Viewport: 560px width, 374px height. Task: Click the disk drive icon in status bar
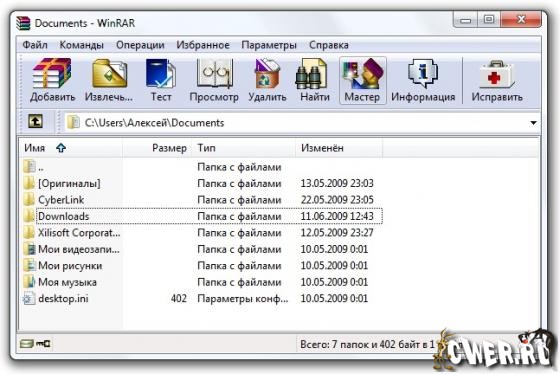coord(26,344)
